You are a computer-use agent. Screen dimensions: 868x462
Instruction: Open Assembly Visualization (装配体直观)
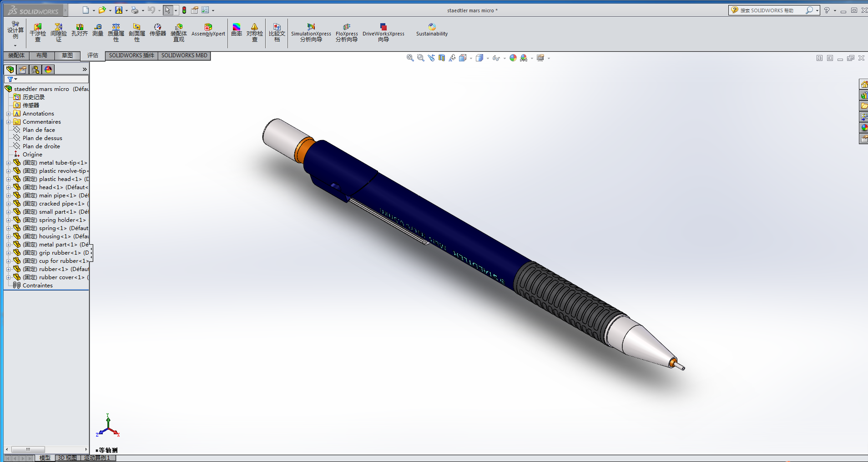pos(179,33)
